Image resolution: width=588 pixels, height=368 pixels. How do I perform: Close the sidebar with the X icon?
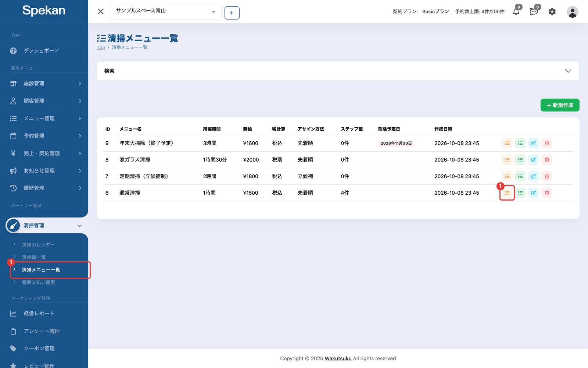pyautogui.click(x=101, y=11)
